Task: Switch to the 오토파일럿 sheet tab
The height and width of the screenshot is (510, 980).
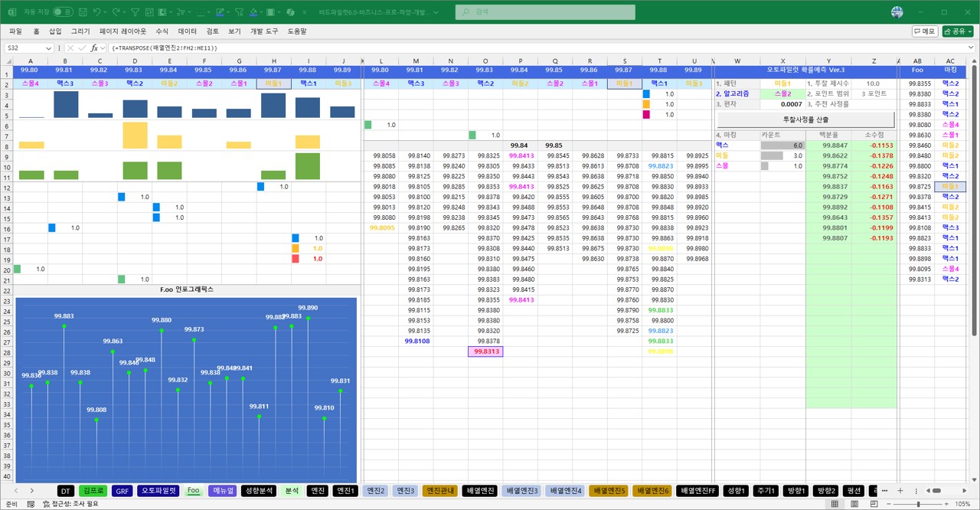Action: click(159, 491)
